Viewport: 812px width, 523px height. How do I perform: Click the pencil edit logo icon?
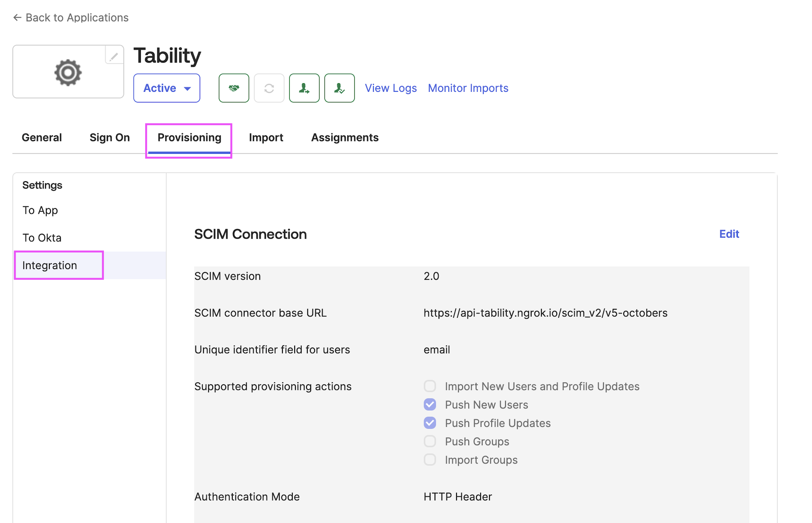coord(114,56)
